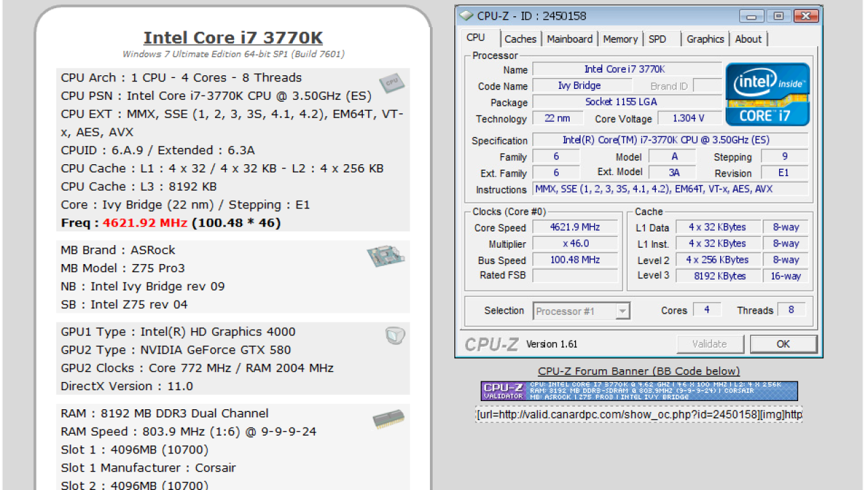Image resolution: width=868 pixels, height=490 pixels.
Task: Click the 'CPUID : 6.A.9 / Extended : 6.3A' line
Action: point(158,151)
